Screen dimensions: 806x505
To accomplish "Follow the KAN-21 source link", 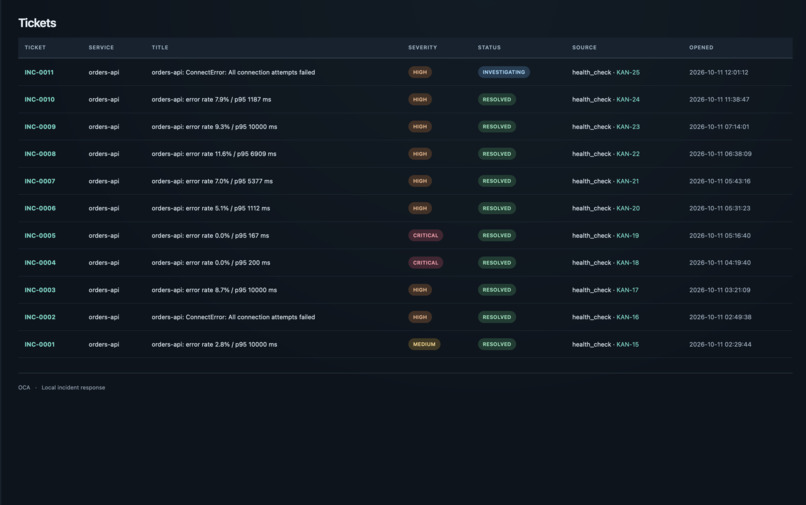I will (627, 181).
